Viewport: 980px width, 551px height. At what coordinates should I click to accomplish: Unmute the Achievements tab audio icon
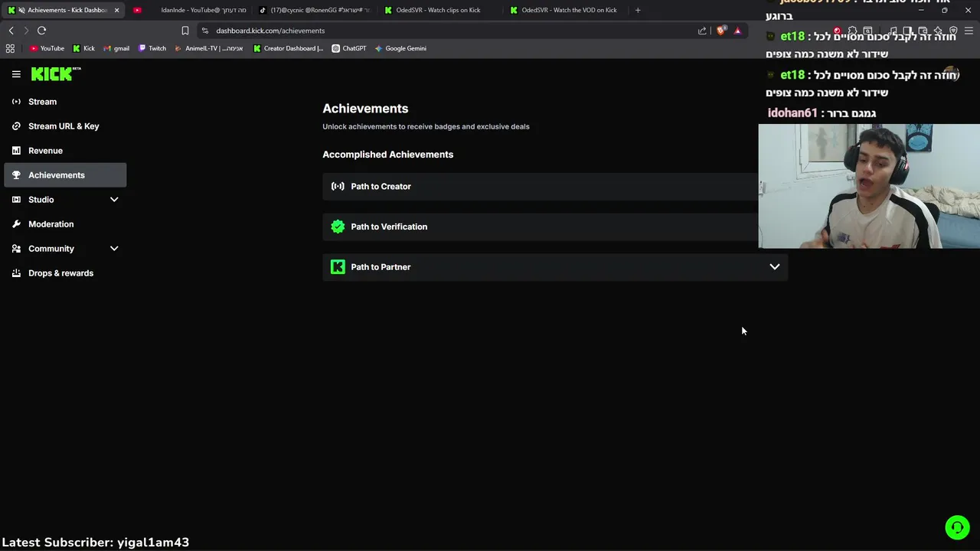[21, 10]
